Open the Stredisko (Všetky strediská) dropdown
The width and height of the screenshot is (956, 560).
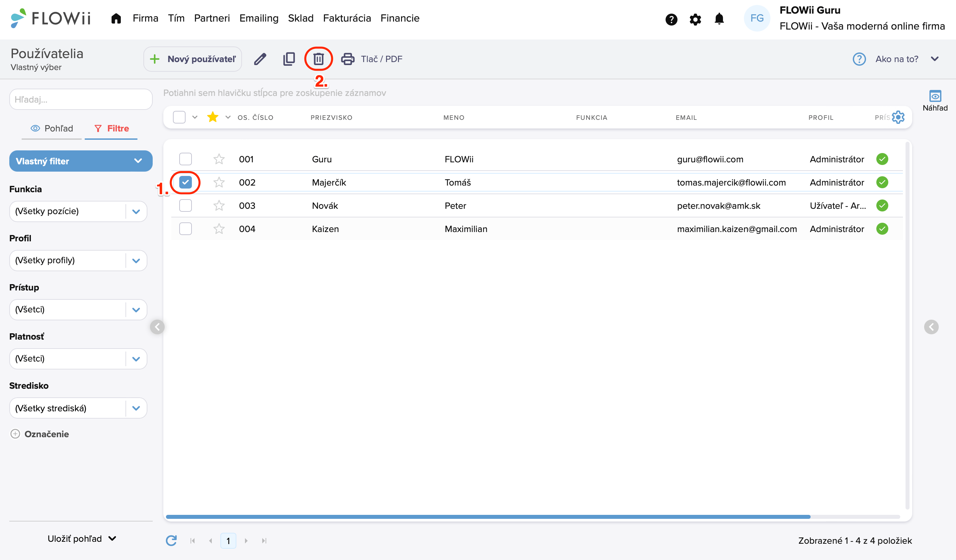(78, 408)
